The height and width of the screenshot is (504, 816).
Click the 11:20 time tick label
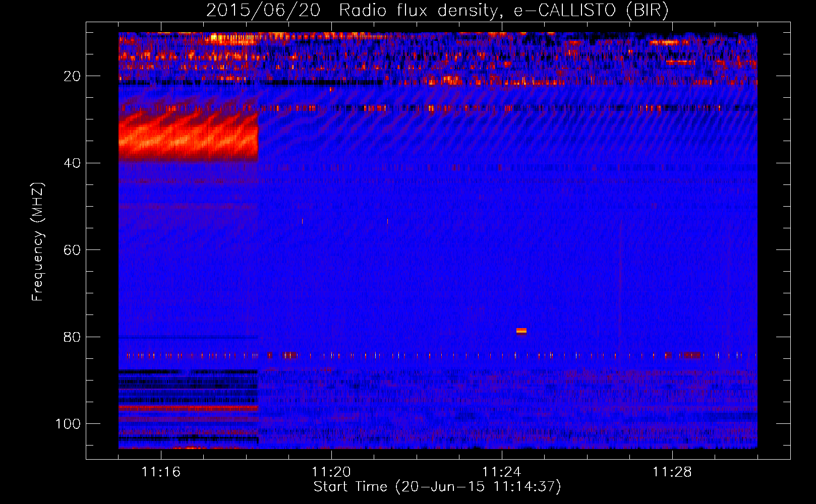tap(331, 472)
